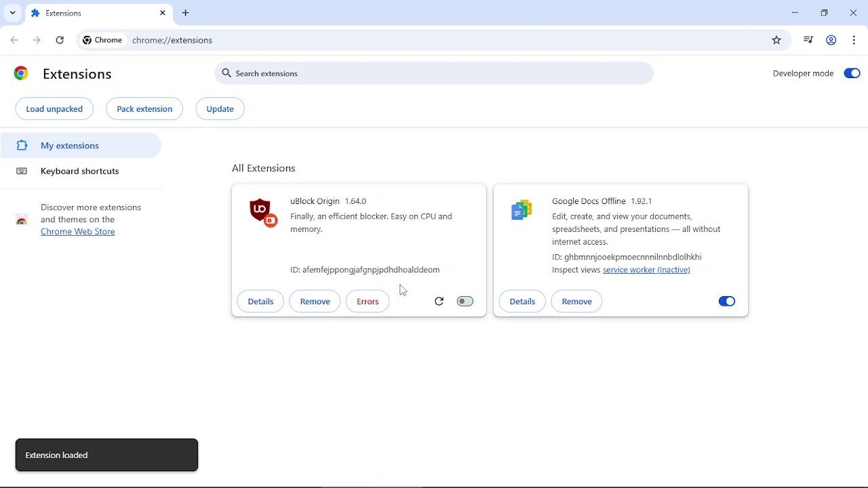Screen dimensions: 868x488
Task: Minimize the Chrome window
Action: coord(795,13)
